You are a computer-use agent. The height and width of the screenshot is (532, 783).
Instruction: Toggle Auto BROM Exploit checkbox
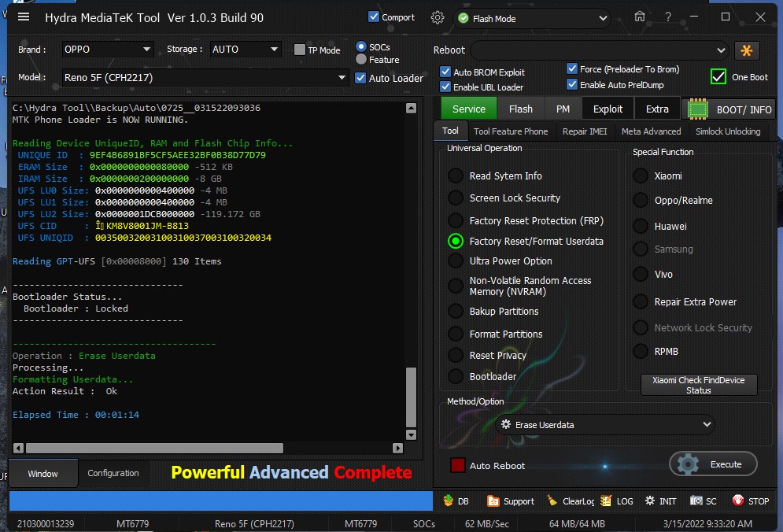coord(445,72)
